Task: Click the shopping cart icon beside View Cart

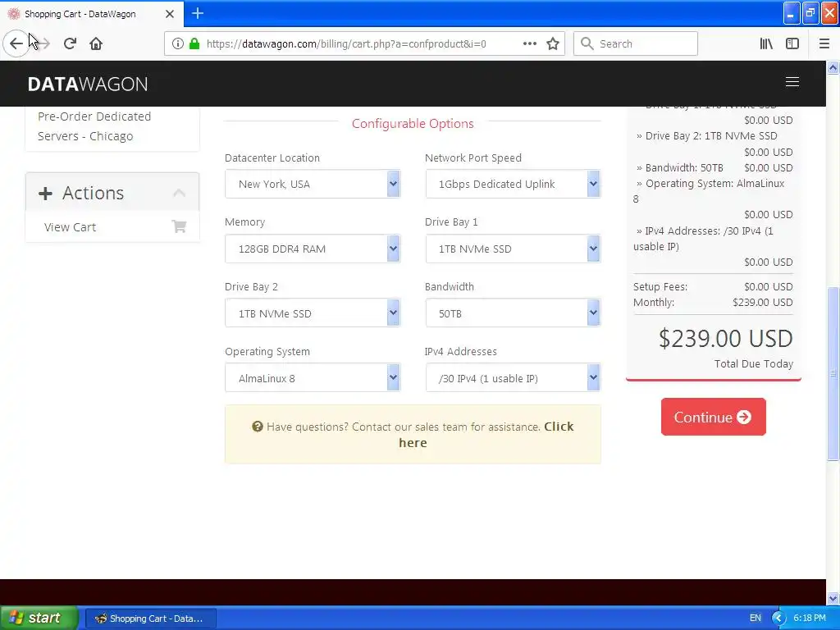Action: (179, 226)
